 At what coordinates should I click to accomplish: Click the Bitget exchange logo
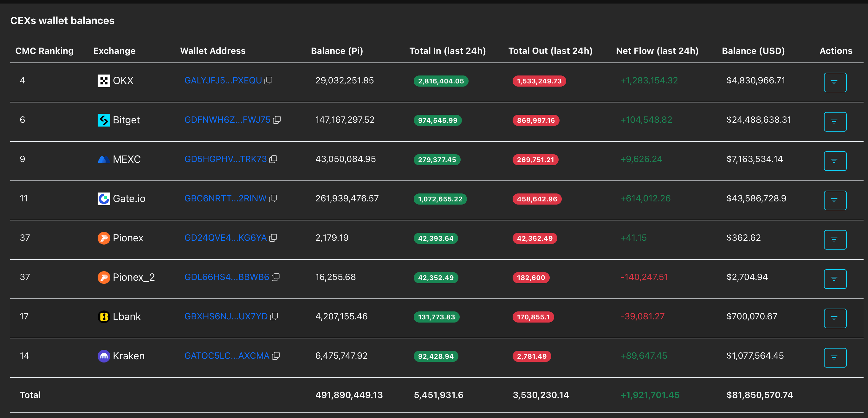(x=104, y=120)
